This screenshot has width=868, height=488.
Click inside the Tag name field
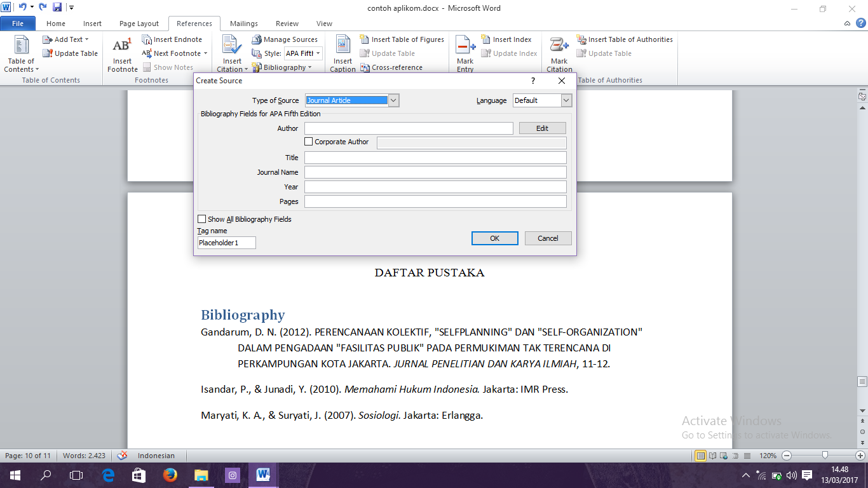(226, 242)
